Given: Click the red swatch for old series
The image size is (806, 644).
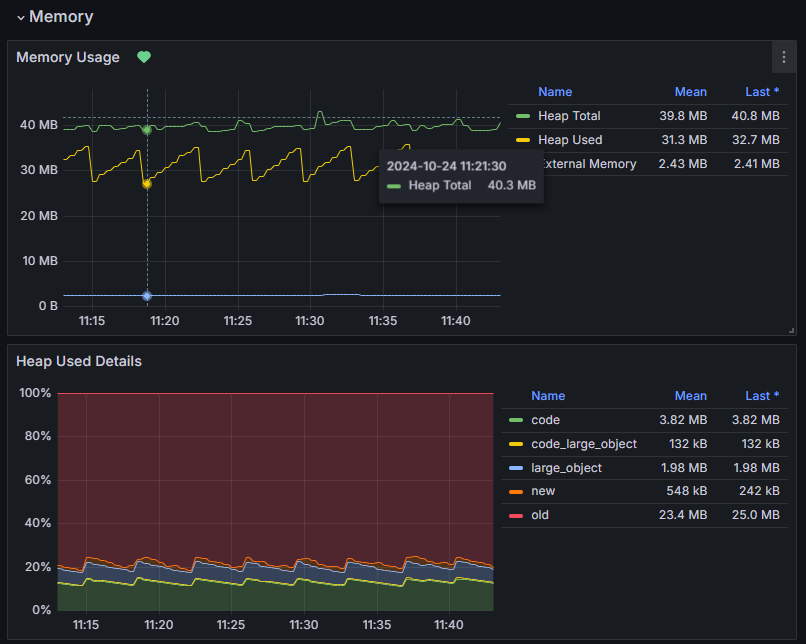Looking at the screenshot, I should pyautogui.click(x=516, y=515).
